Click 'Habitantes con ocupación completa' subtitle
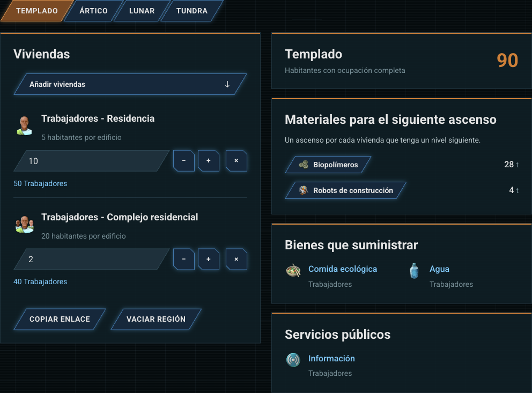Screen dimensions: 532x393 click(345, 71)
